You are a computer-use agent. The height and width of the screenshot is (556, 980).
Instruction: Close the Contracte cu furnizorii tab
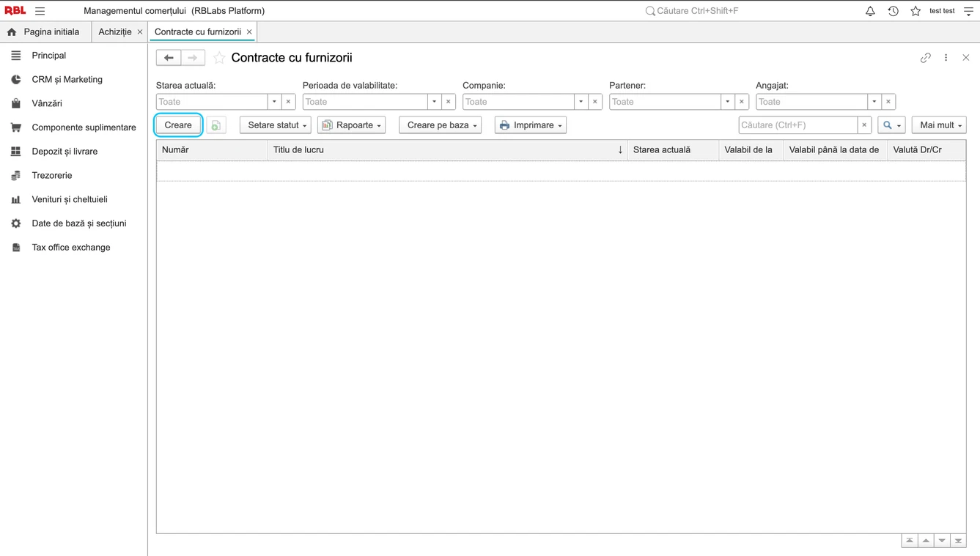(249, 32)
